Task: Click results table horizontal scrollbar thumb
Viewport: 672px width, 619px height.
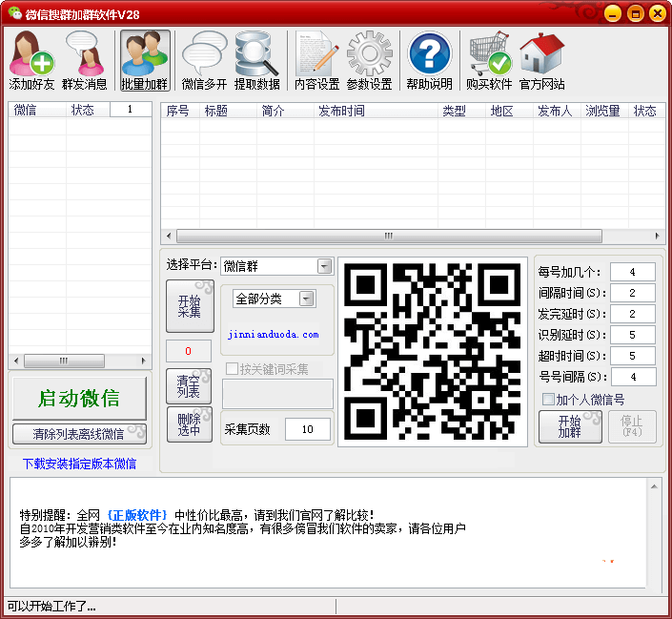Action: pyautogui.click(x=389, y=236)
